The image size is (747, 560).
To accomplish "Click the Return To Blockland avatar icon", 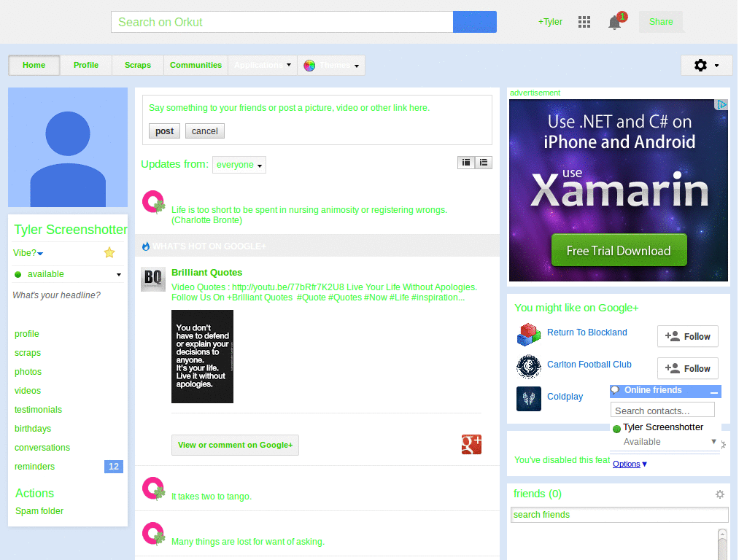I will (x=529, y=334).
